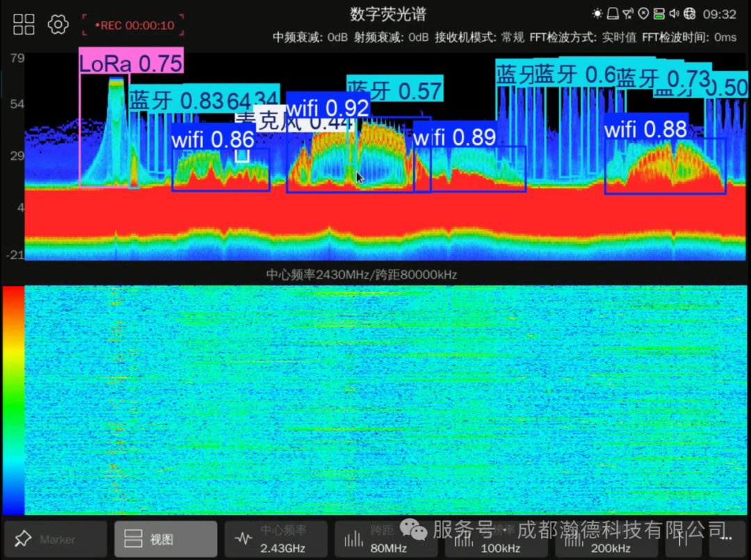Open the four-square app grid menu

24,24
